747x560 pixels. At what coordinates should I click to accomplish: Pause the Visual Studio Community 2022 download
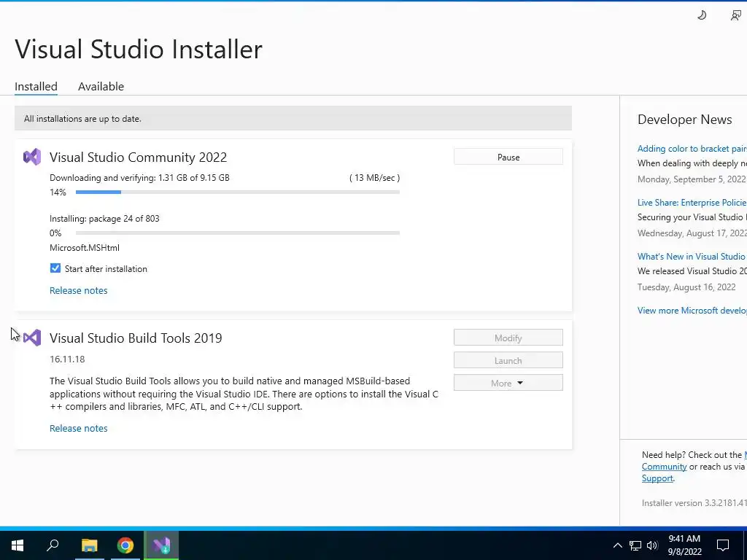[x=508, y=157]
